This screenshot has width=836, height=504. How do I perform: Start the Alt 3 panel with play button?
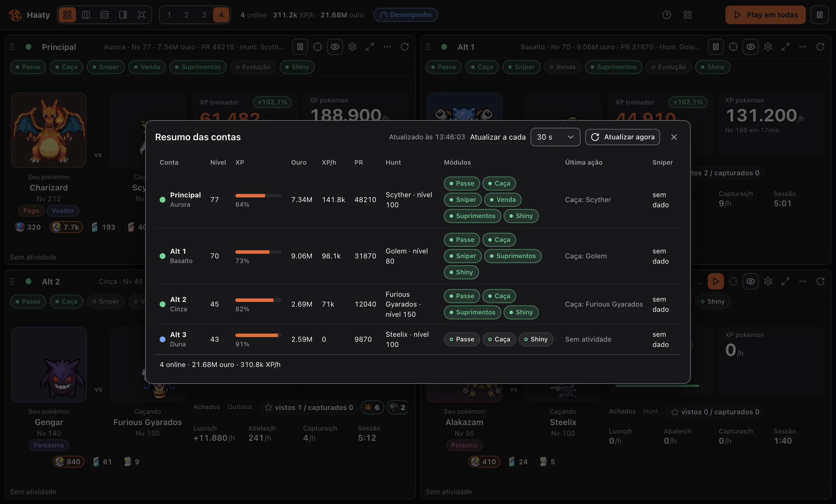coord(716,281)
